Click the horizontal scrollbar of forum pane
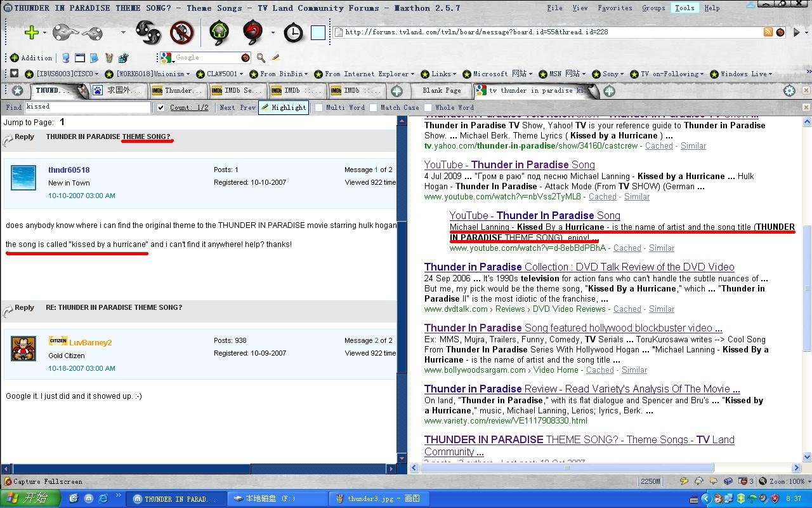812x508 pixels. coord(127,469)
